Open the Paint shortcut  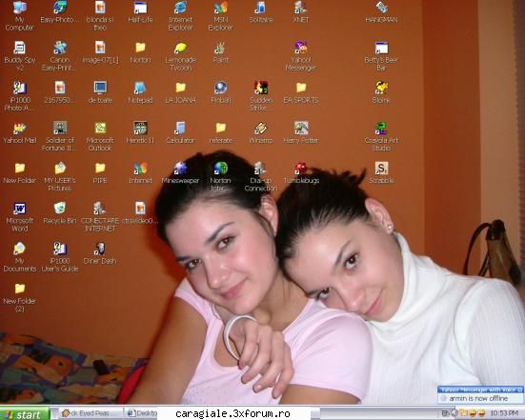pos(220,52)
